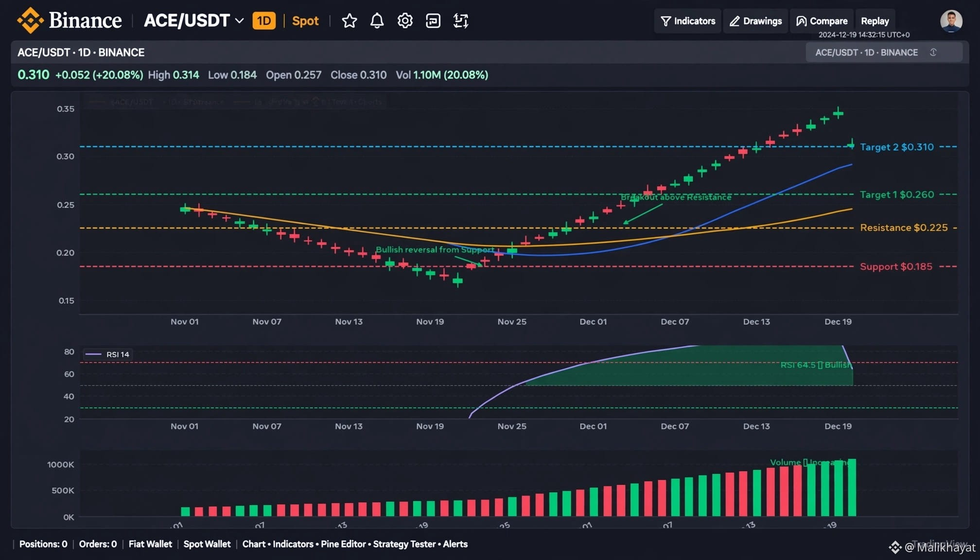The height and width of the screenshot is (560, 980).
Task: Toggle the RSI 14 legend entry
Action: click(108, 354)
